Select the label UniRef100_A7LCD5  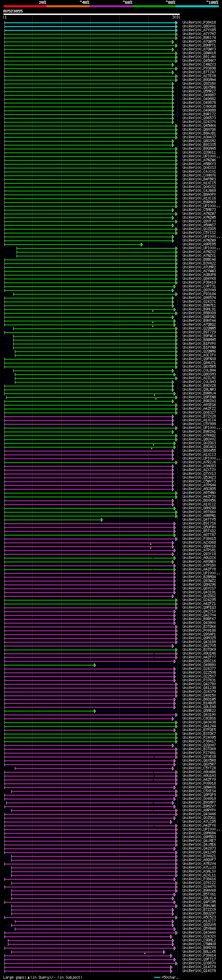[199, 822]
